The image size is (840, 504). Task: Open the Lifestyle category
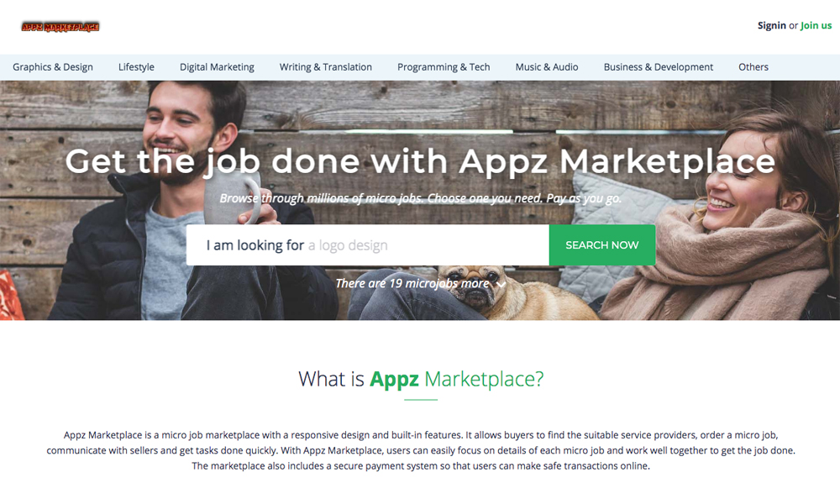[x=136, y=67]
